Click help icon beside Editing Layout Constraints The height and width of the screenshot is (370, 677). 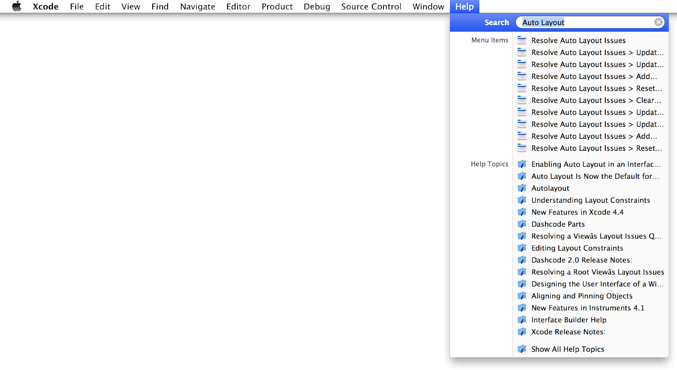click(x=522, y=248)
